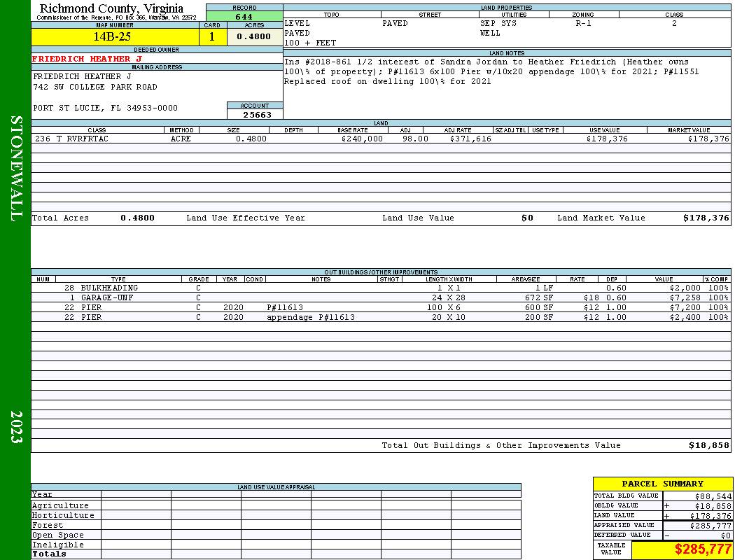Image resolution: width=735 pixels, height=560 pixels.
Task: Select note 'appendage P#11613'
Action: click(x=310, y=317)
